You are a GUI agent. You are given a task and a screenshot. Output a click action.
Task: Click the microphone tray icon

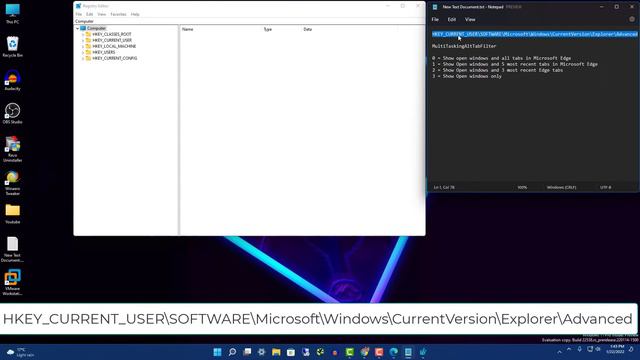580,349
